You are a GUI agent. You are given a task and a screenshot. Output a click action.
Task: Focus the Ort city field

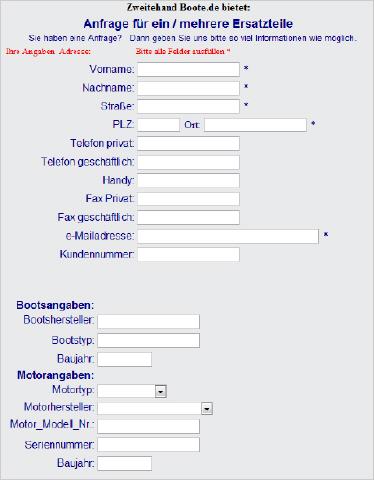click(x=255, y=125)
